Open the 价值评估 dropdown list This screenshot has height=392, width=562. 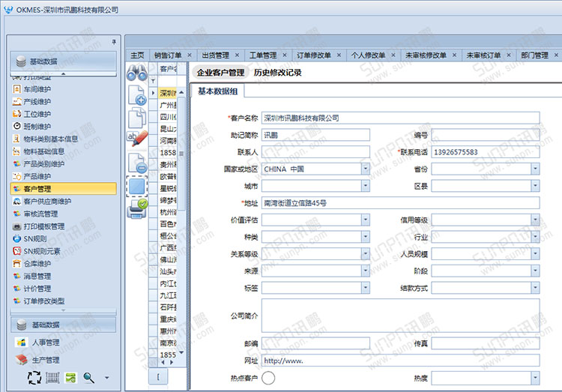click(365, 220)
